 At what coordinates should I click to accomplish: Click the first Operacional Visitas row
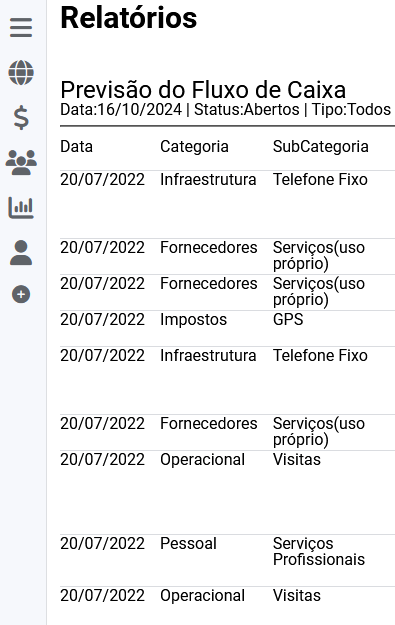coord(228,493)
